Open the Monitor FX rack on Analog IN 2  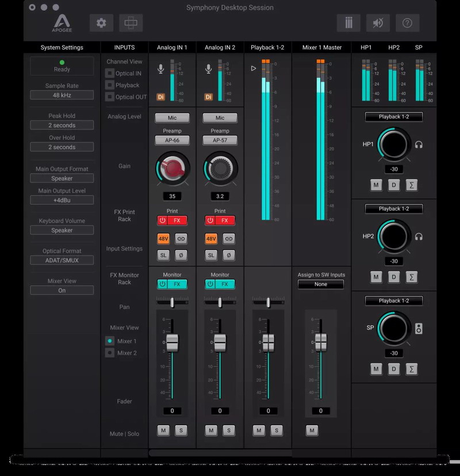[225, 284]
